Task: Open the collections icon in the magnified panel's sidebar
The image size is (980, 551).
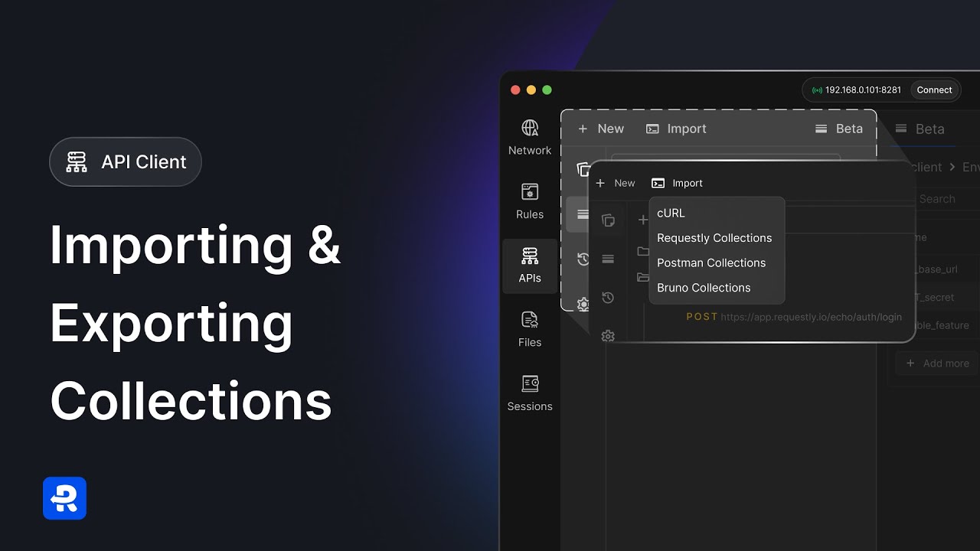Action: click(609, 220)
